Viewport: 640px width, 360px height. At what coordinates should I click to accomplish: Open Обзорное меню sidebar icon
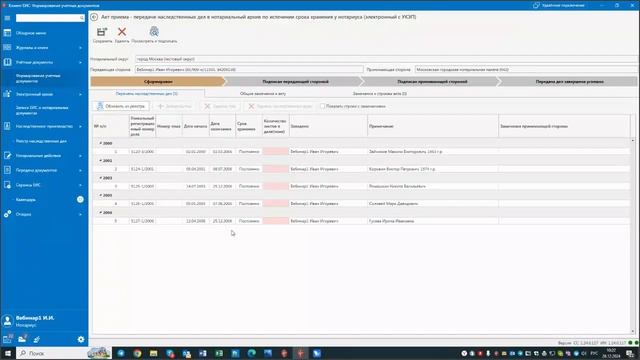(7, 33)
